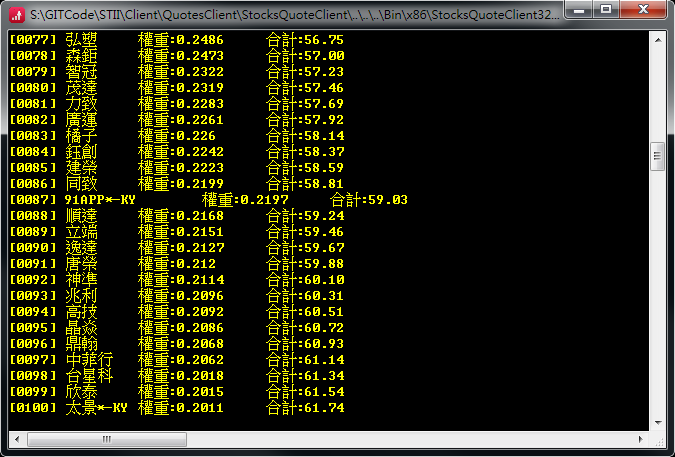Viewport: 675px width, 457px height.
Task: Select stock name 高技
Action: coord(81,312)
